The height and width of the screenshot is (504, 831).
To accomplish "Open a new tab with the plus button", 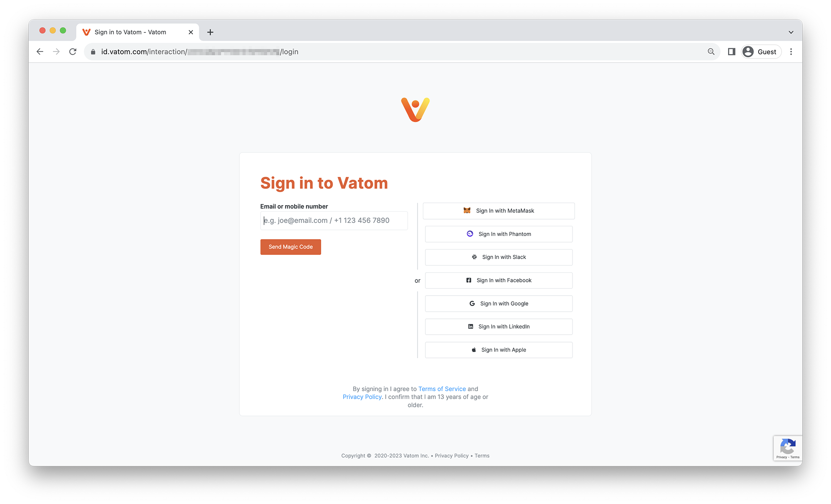I will (x=210, y=32).
